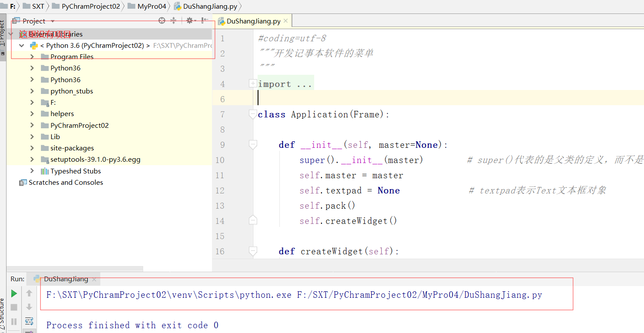Expand the F: folder node

[x=32, y=102]
